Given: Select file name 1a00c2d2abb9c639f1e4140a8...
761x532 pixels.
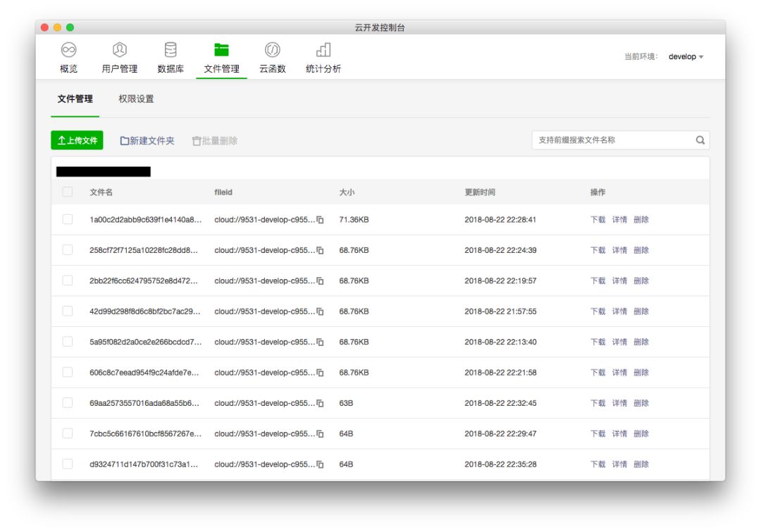Looking at the screenshot, I should pyautogui.click(x=146, y=220).
